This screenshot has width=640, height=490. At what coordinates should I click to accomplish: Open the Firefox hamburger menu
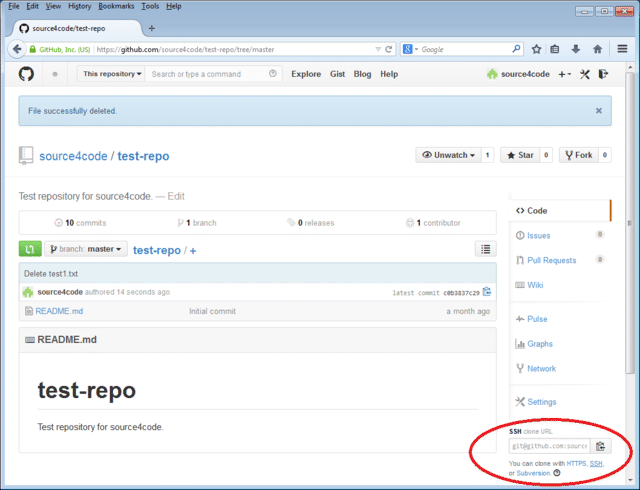coord(622,49)
